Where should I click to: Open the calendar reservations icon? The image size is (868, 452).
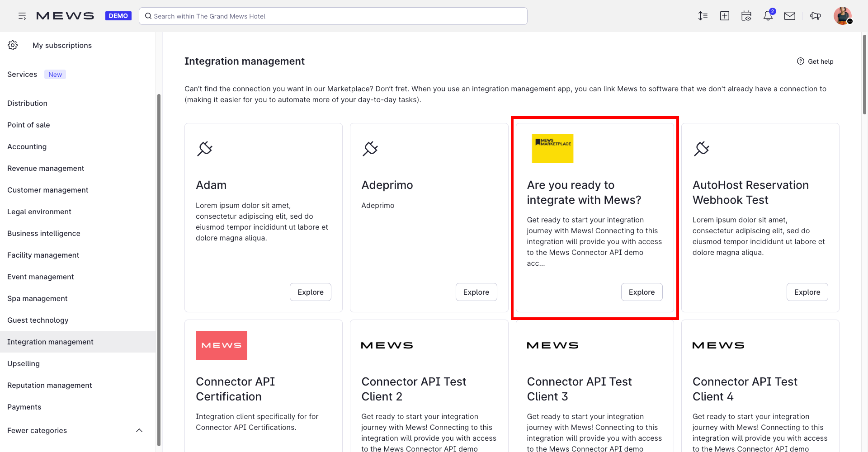746,16
